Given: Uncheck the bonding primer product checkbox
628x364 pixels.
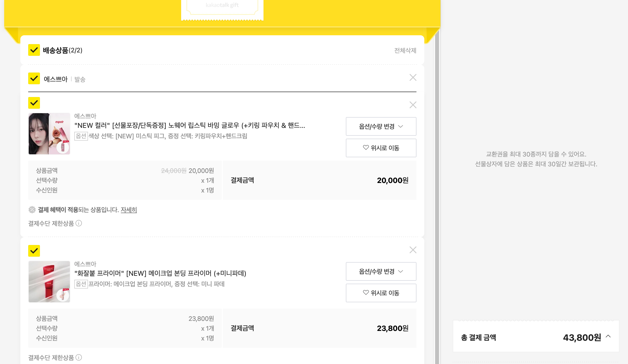Looking at the screenshot, I should 34,251.
